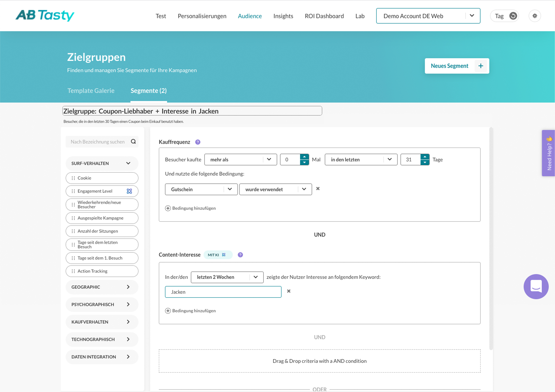Remove the Gutschein condition with the X
The width and height of the screenshot is (555, 392).
(318, 189)
